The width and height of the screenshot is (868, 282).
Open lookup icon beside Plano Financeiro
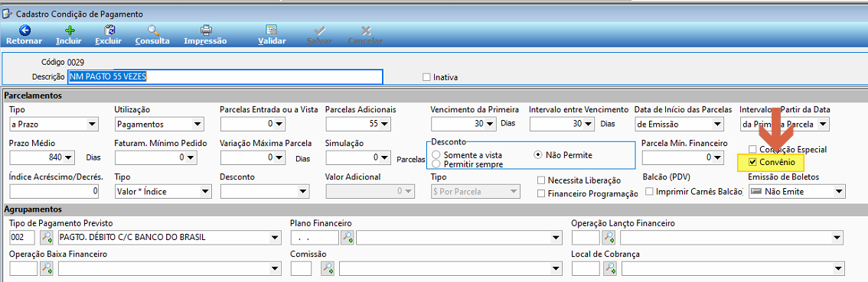[348, 238]
